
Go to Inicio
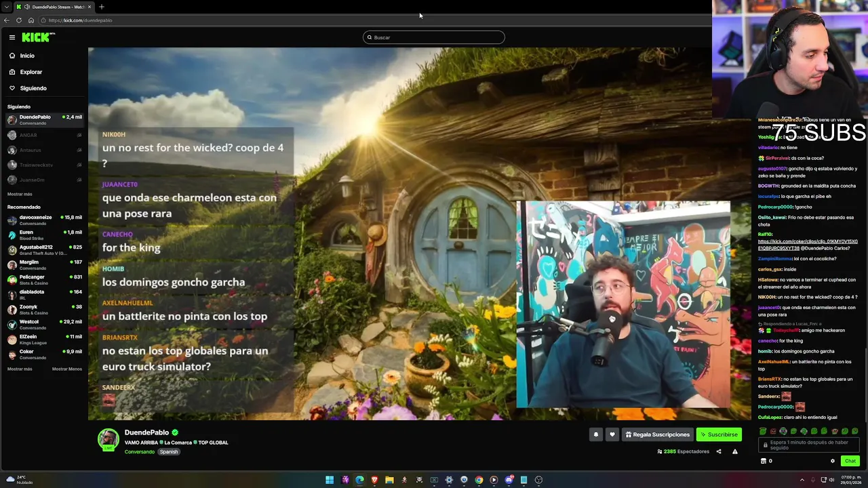(x=22, y=56)
